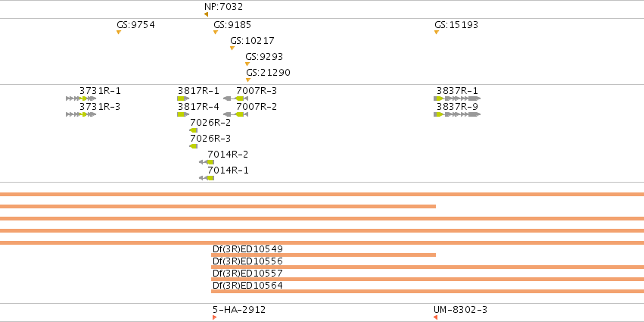Select the Df(3R)ED10556 deficiency bar
Viewport: 644px width, 322px height.
[x=428, y=267]
